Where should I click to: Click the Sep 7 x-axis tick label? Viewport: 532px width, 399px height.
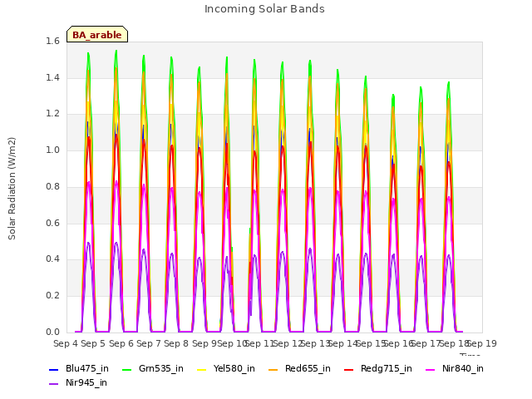[149, 343]
